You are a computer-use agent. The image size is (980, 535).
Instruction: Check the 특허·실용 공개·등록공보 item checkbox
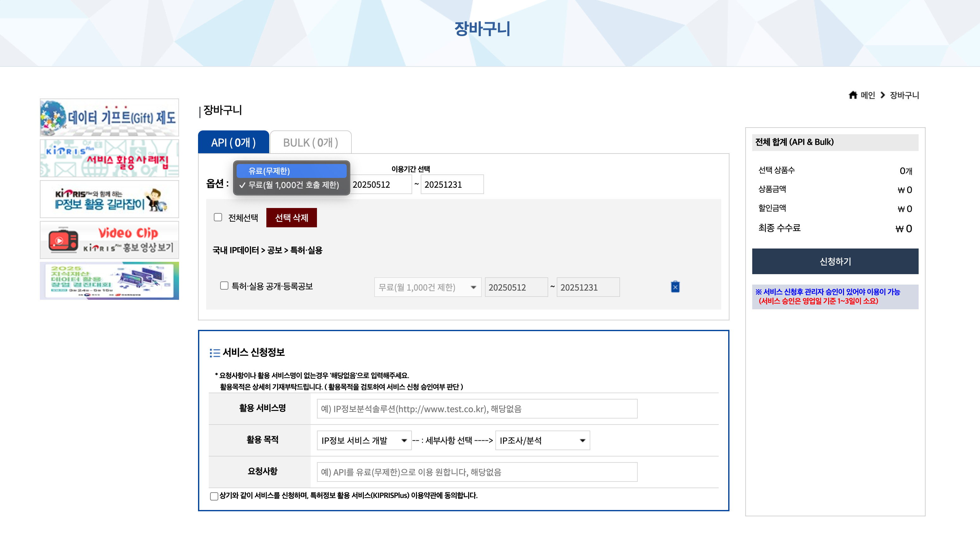tap(224, 286)
